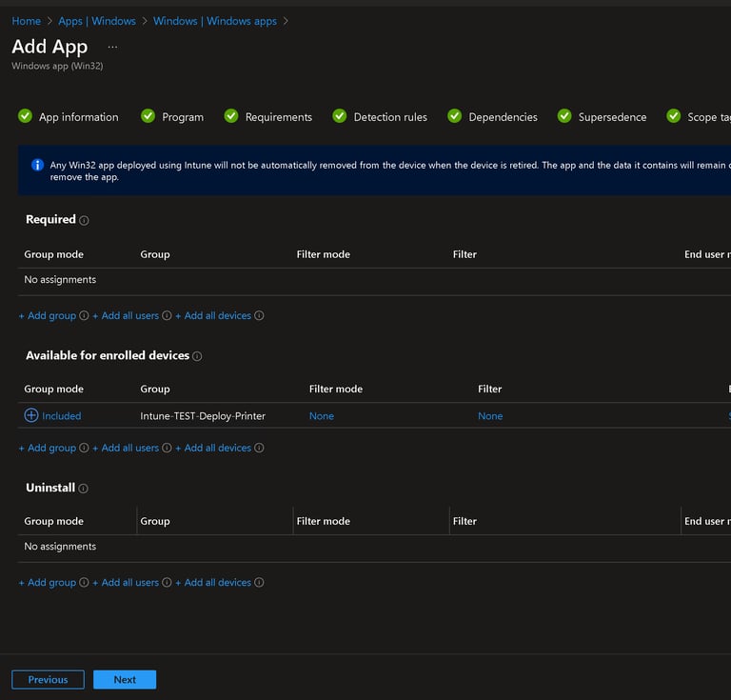Screen dimensions: 731x700
Task: Click Filter mode header in Required table
Action: pyautogui.click(x=324, y=254)
